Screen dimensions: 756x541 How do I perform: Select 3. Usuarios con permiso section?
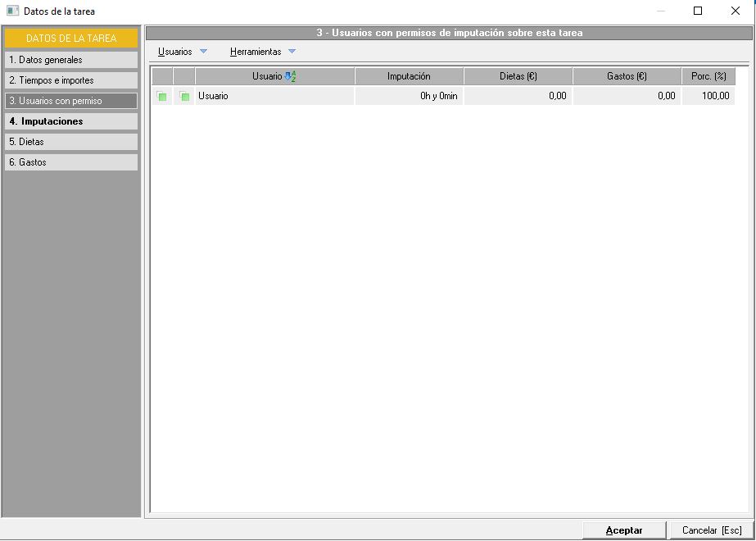[x=70, y=101]
